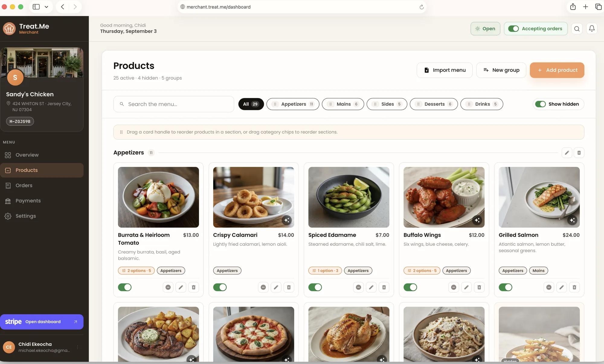604x364 pixels.
Task: Disable Buffalo Wings availability toggle
Action: pyautogui.click(x=410, y=287)
